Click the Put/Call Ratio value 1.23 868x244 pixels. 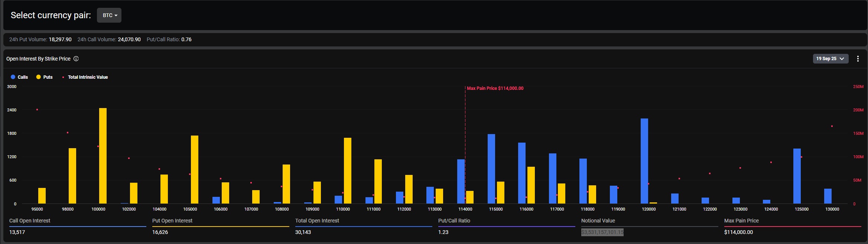pos(443,232)
